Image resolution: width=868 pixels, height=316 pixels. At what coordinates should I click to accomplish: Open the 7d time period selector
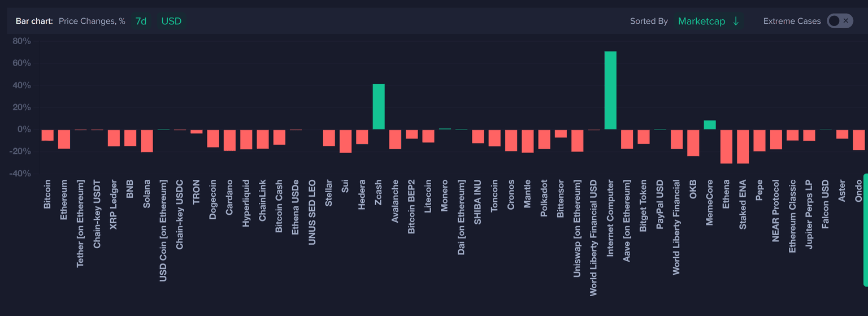pyautogui.click(x=141, y=21)
